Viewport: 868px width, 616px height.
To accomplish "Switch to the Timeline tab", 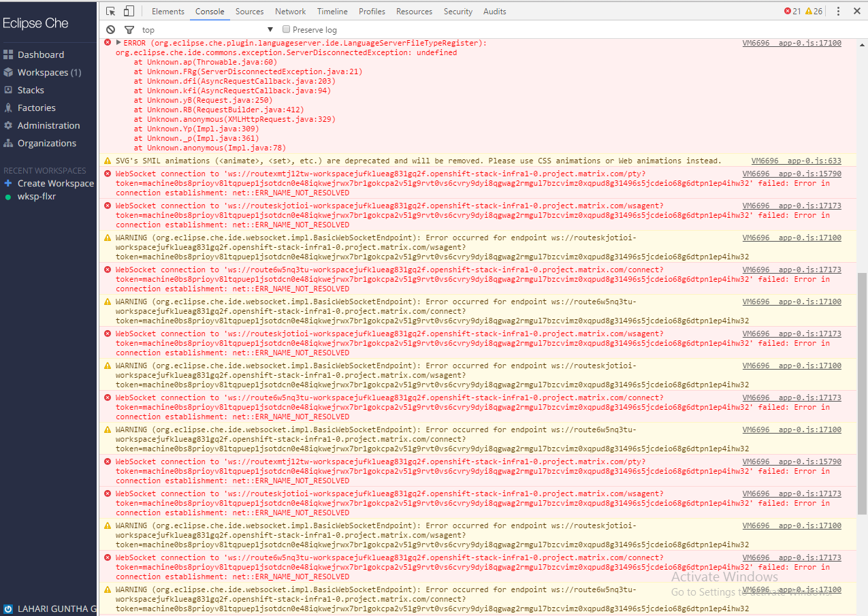I will coord(332,11).
